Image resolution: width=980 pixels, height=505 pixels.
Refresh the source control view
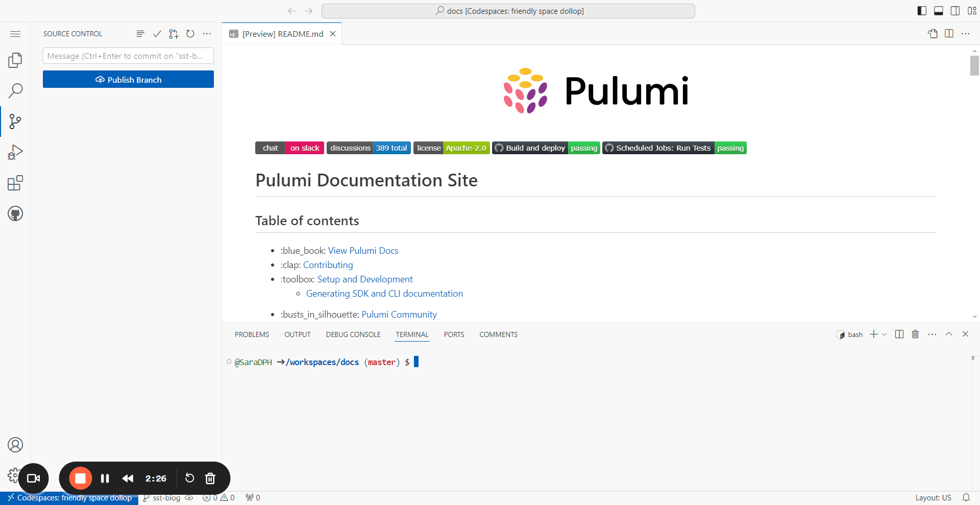190,34
